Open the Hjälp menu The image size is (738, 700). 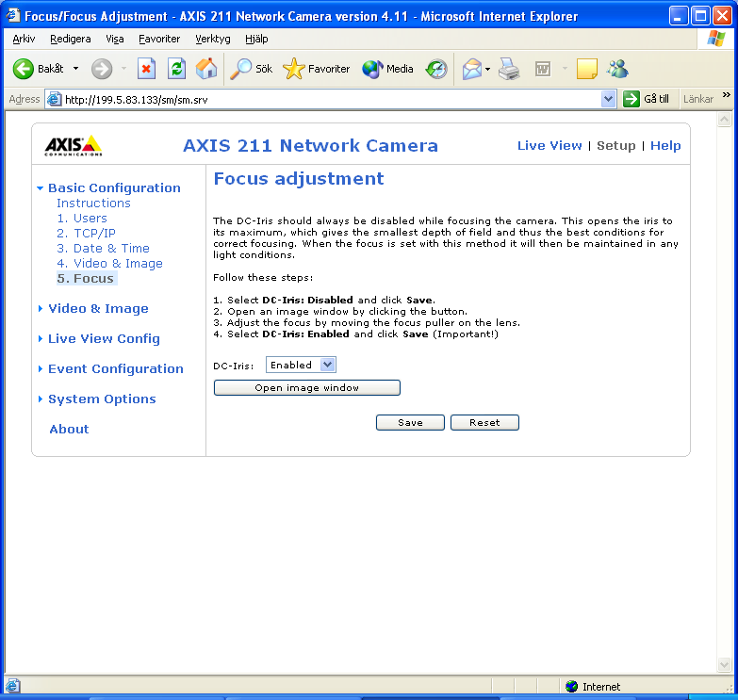click(x=256, y=39)
